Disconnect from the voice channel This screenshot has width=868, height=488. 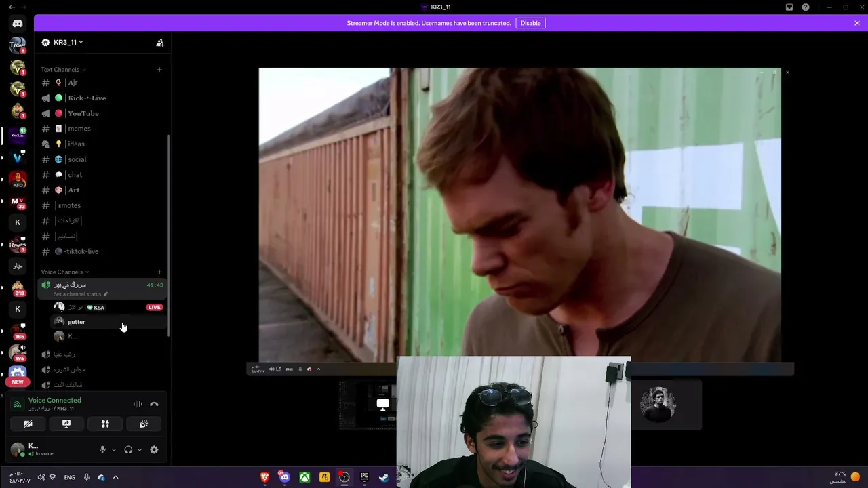tap(154, 404)
